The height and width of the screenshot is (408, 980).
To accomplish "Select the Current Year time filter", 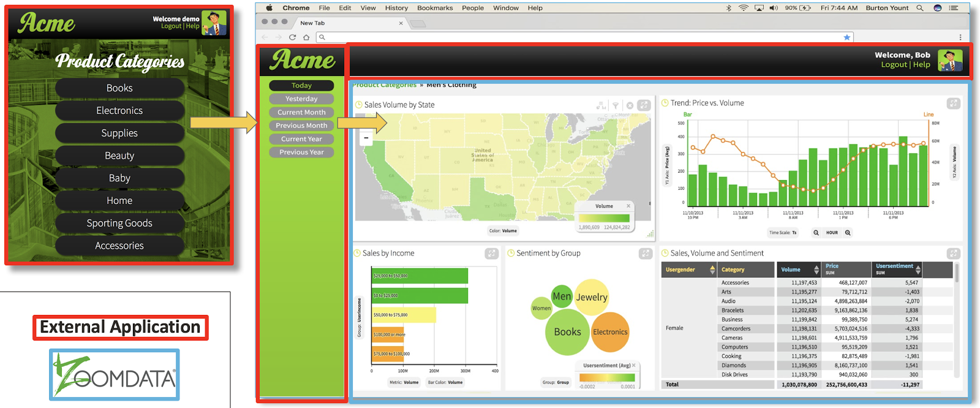I will point(301,139).
